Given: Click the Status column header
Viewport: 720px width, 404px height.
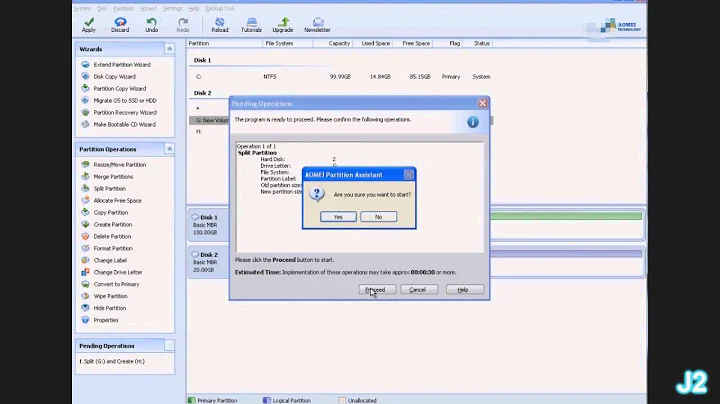Looking at the screenshot, I should 481,43.
